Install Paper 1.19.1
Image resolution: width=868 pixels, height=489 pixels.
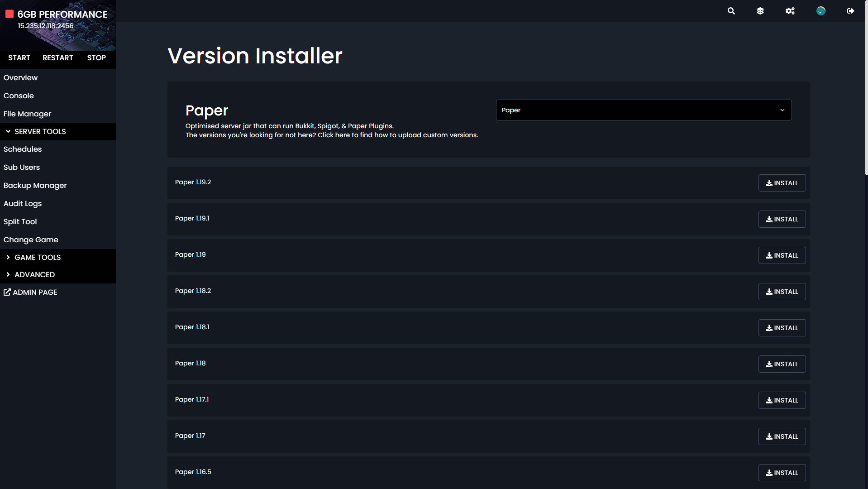tap(782, 219)
